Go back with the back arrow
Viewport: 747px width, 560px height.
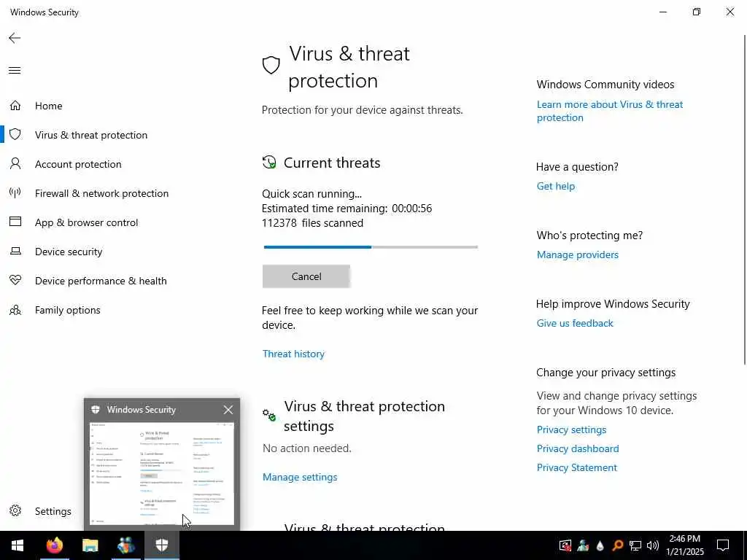coord(15,38)
